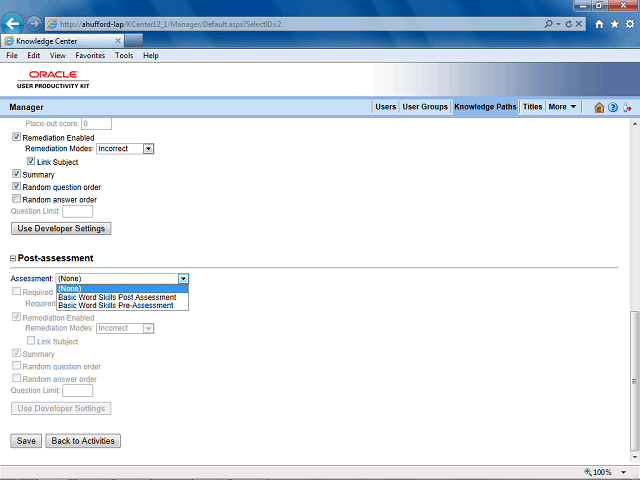Open the Edit menu
Screen dimensions: 640x480
click(33, 56)
